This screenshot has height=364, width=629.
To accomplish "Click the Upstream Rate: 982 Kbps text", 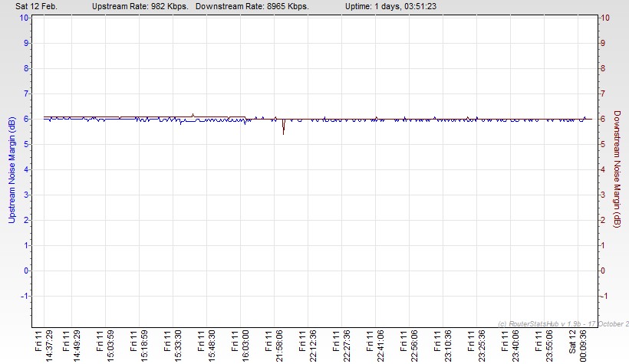I will coord(140,5).
